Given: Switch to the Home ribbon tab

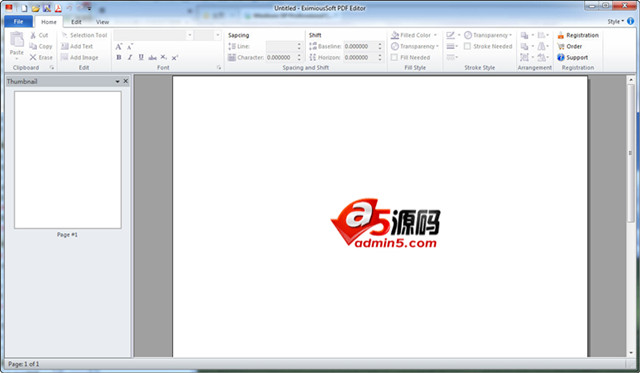Looking at the screenshot, I should pos(49,22).
